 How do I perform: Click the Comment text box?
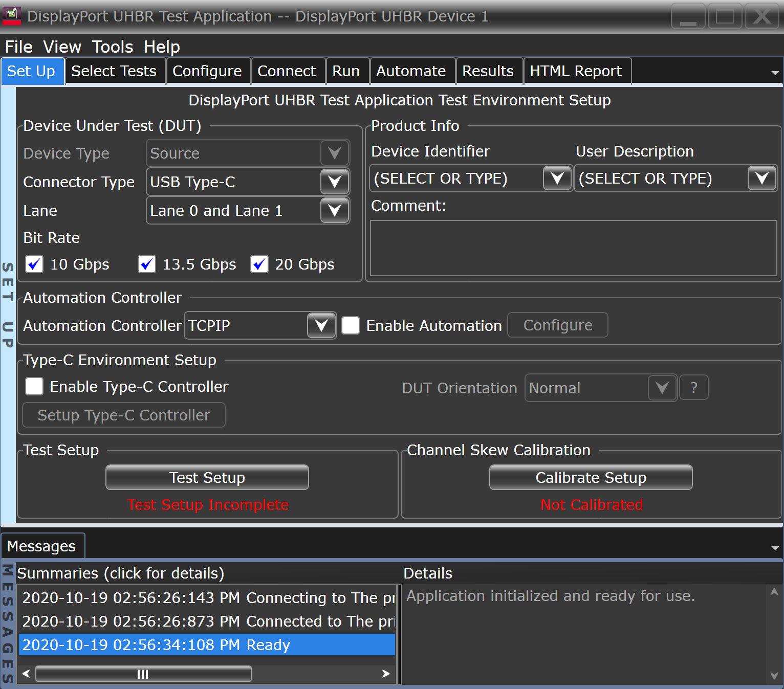[573, 248]
